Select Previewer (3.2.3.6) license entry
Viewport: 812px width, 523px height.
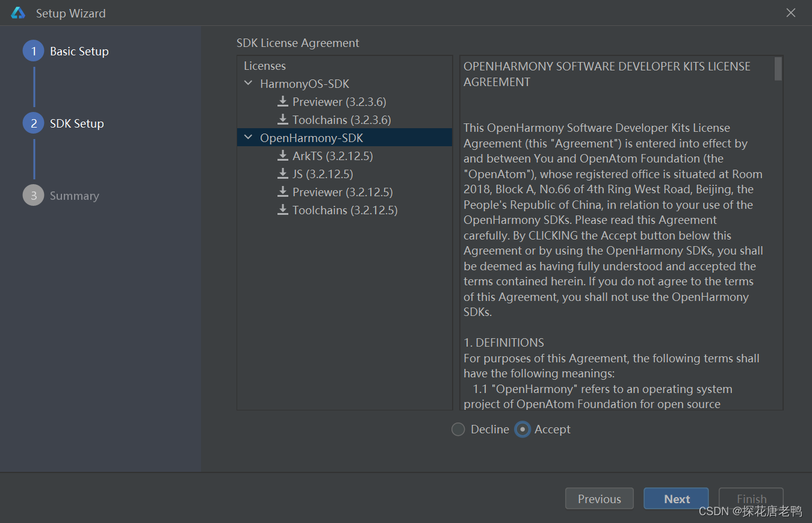point(339,102)
